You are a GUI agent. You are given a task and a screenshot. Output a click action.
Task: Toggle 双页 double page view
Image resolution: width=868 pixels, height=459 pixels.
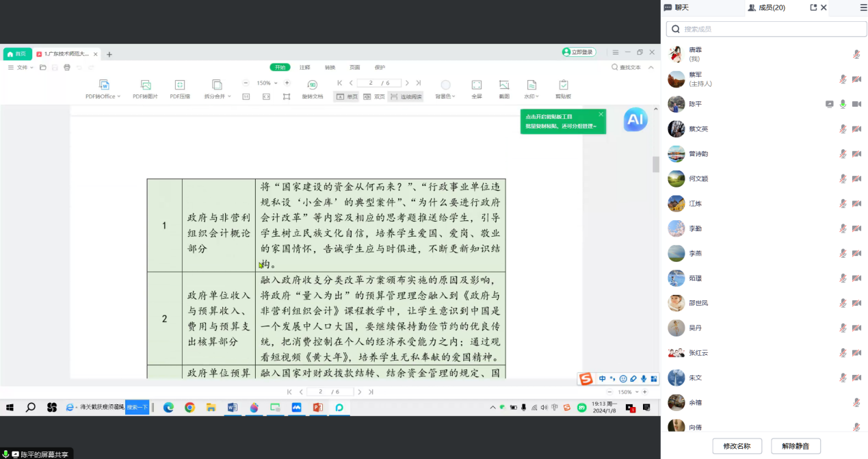pos(374,97)
